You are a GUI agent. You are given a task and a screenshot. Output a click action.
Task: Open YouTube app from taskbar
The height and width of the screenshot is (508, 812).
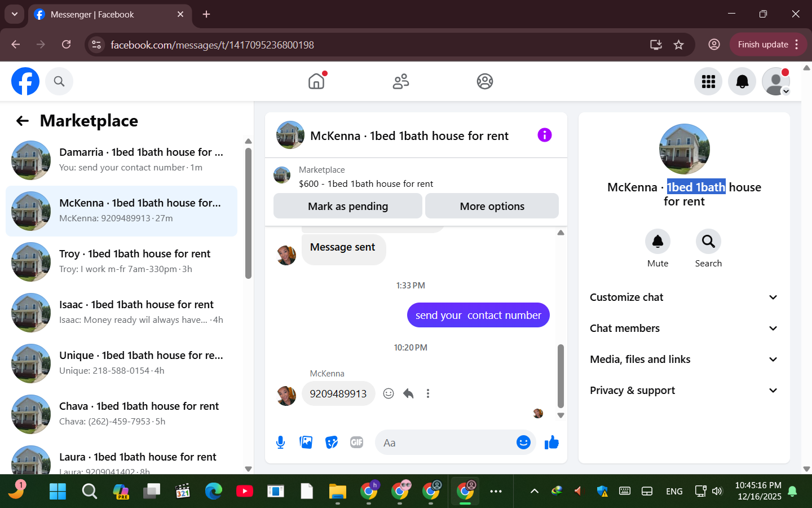click(x=245, y=491)
